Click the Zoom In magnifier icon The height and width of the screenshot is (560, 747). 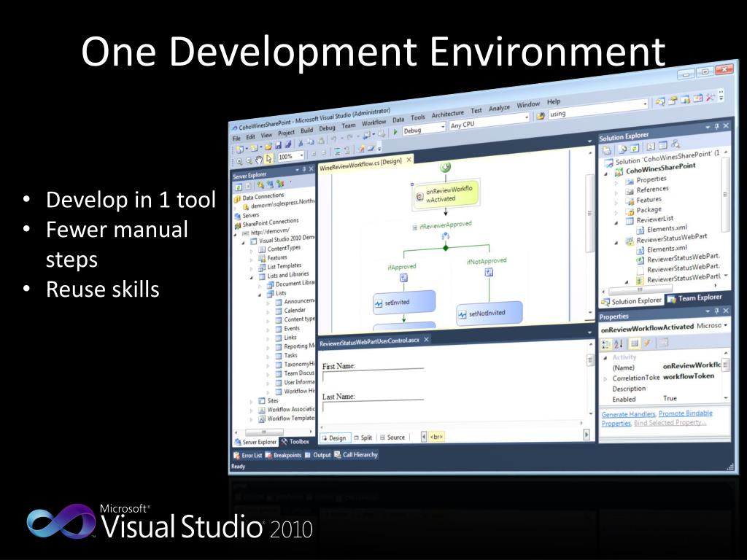click(x=239, y=161)
